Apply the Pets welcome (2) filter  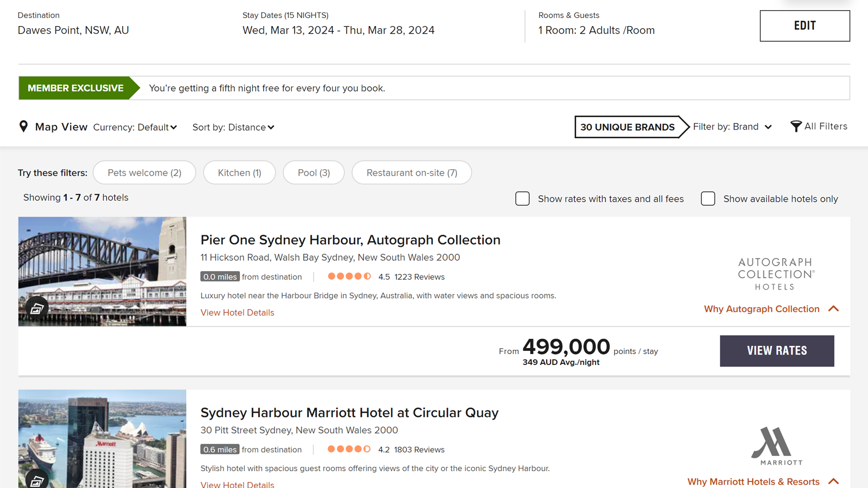coord(144,172)
